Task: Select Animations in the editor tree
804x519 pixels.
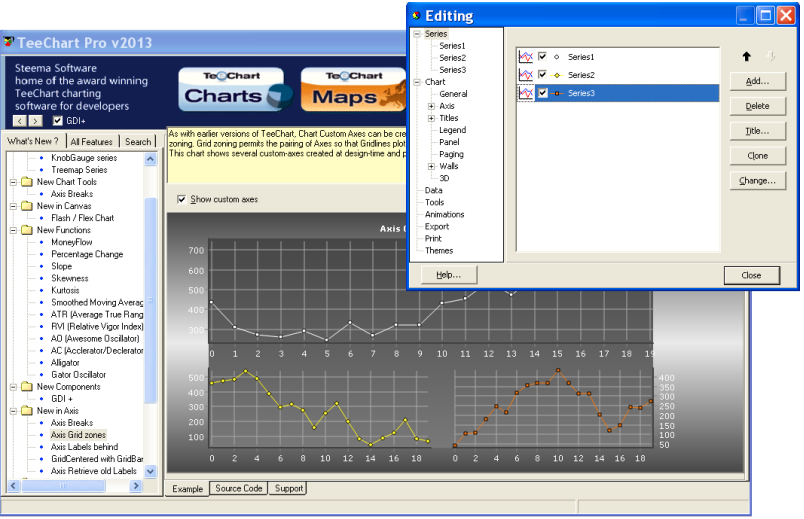Action: tap(445, 214)
